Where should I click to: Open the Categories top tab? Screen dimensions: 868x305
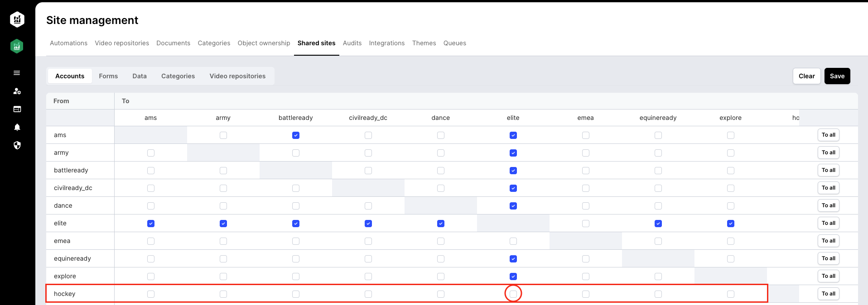point(214,43)
